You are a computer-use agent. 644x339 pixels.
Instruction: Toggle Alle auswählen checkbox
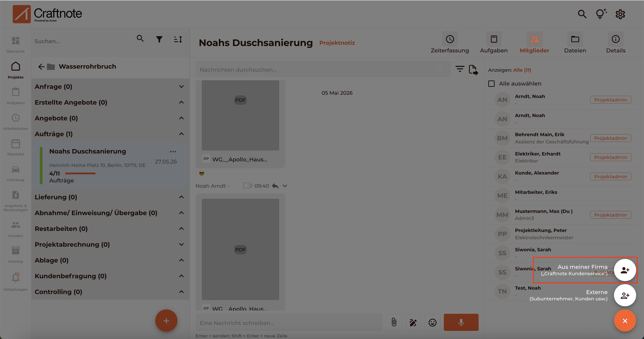click(491, 84)
